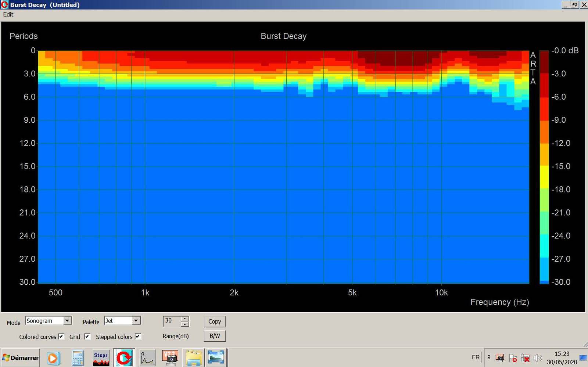The width and height of the screenshot is (588, 367).
Task: Click the 500 frequency axis label
Action: pyautogui.click(x=55, y=293)
